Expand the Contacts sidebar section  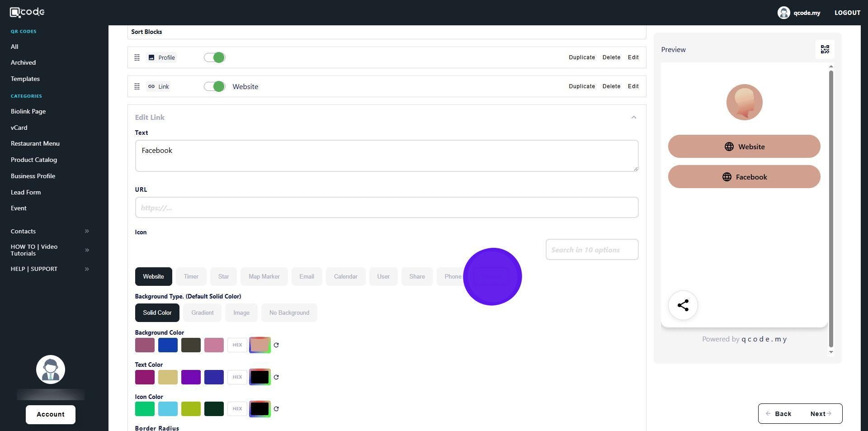pos(87,231)
